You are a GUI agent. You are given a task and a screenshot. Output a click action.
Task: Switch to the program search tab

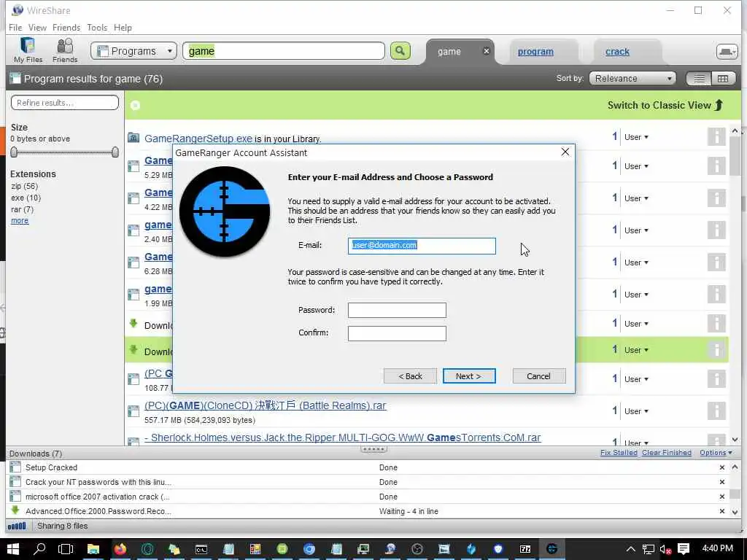click(535, 52)
